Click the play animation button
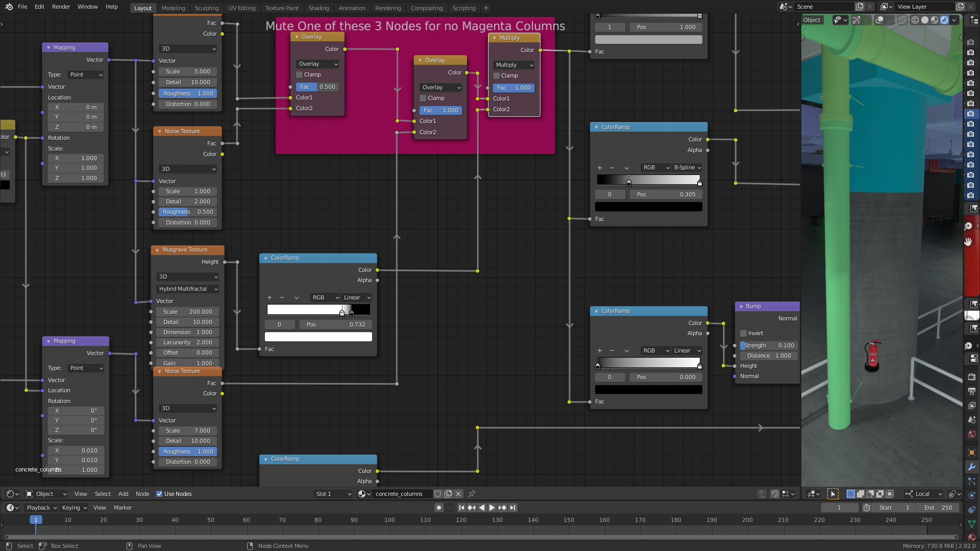The height and width of the screenshot is (551, 980). pos(492,508)
